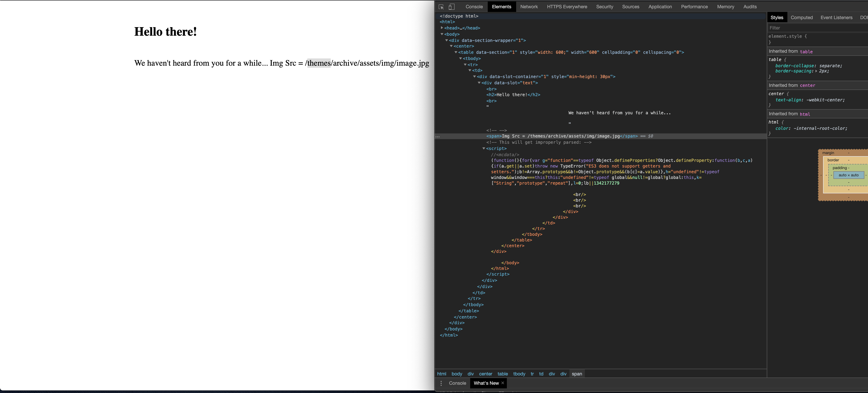
Task: Click the closing script tag line
Action: coord(498,274)
